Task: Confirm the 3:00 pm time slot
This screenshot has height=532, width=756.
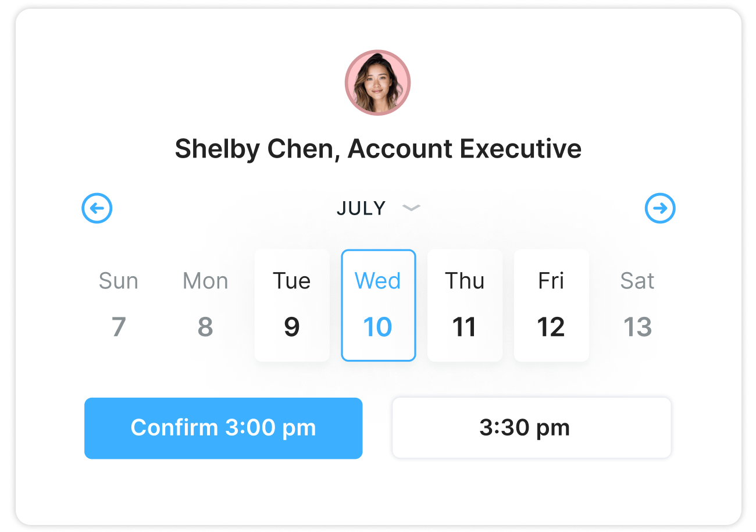Action: (x=223, y=428)
